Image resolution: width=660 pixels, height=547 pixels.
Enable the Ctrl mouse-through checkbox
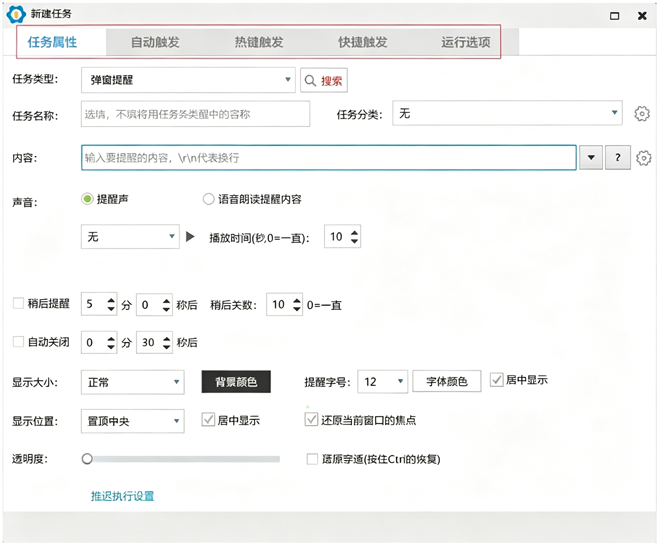tap(312, 459)
